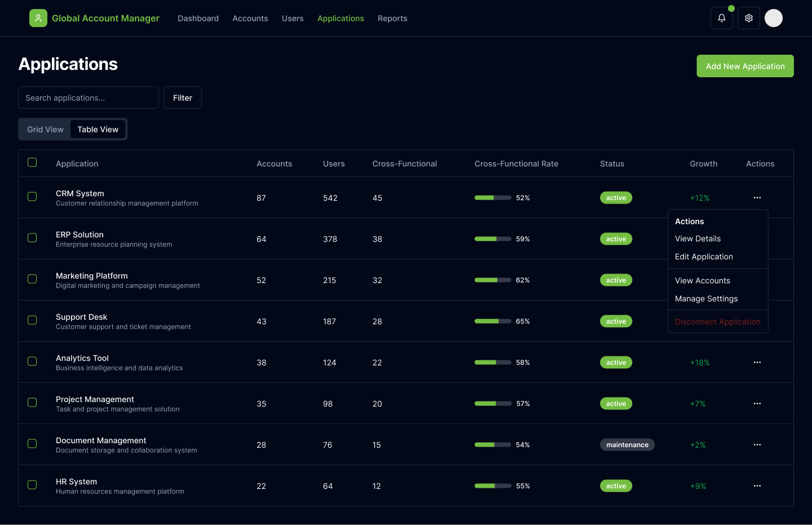812x525 pixels.
Task: Open actions menu for CRM System row
Action: 757,198
